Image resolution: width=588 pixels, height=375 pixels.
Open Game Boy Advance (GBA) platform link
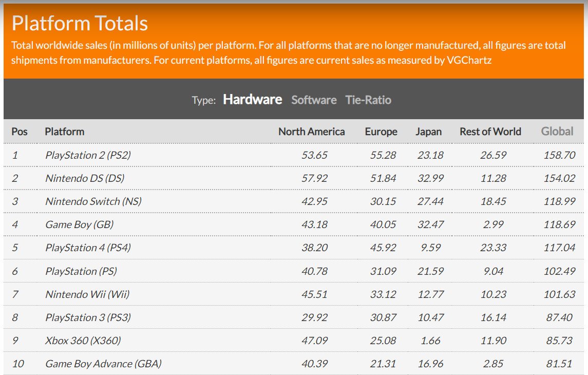coord(104,364)
